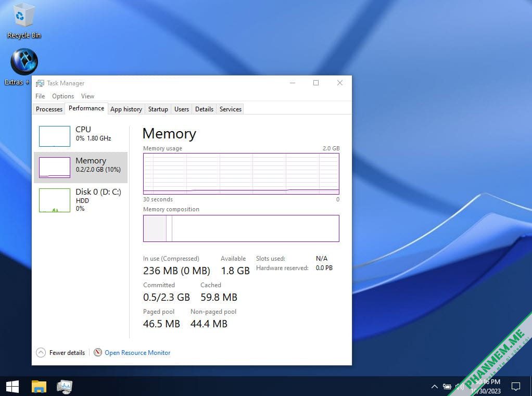Screen dimensions: 532x396
Task: Show hidden system tray icons
Action: (434, 387)
